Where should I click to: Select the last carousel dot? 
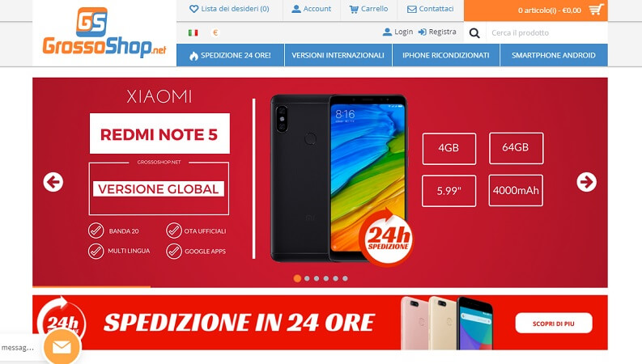(x=345, y=278)
